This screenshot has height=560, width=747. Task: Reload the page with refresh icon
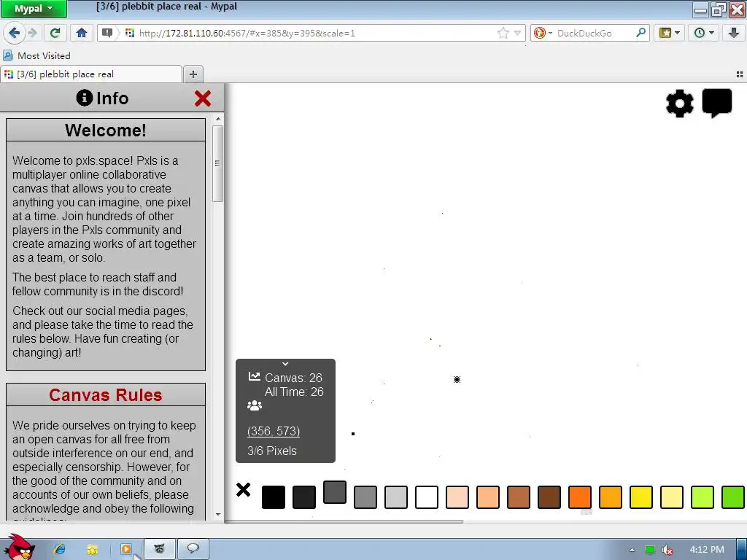(x=55, y=33)
